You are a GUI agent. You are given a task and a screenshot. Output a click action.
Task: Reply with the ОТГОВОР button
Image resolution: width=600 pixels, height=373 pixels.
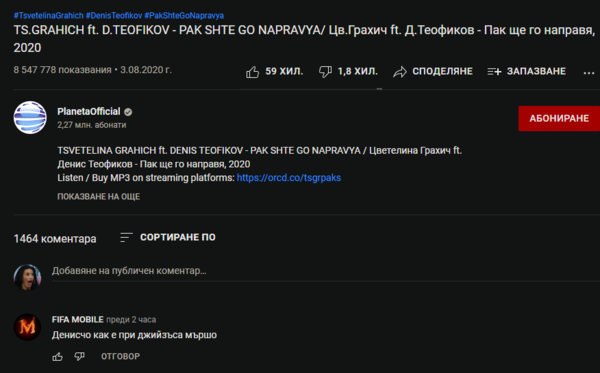pyautogui.click(x=121, y=357)
